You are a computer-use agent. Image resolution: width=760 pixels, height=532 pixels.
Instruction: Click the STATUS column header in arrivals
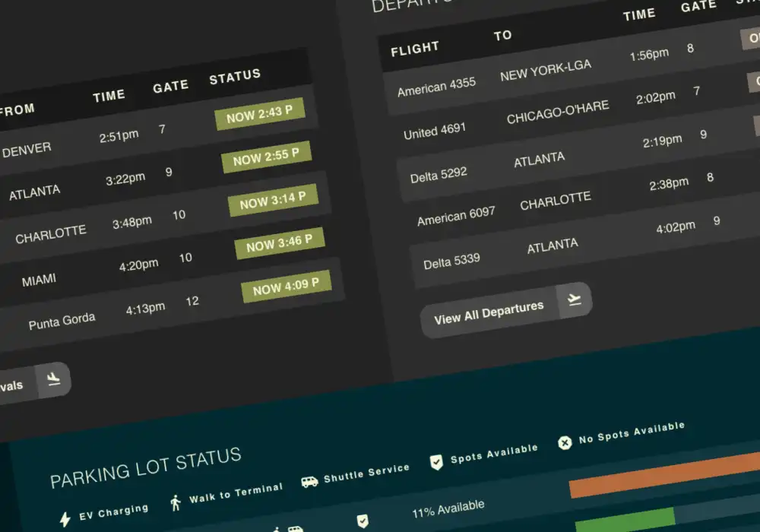point(235,76)
